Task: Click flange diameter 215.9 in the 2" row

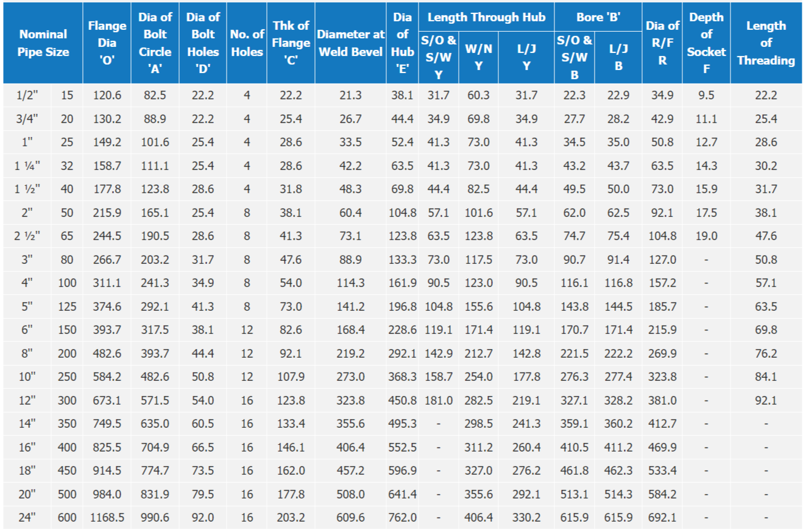Action: 107,213
